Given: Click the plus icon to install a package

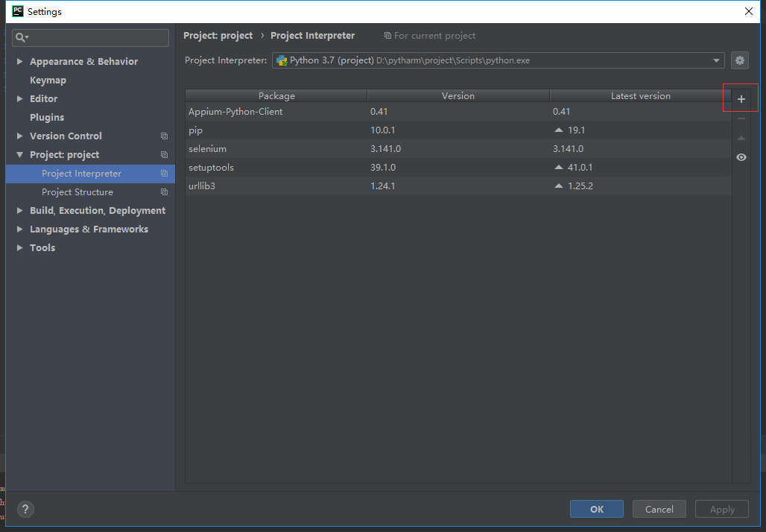Looking at the screenshot, I should 740,98.
